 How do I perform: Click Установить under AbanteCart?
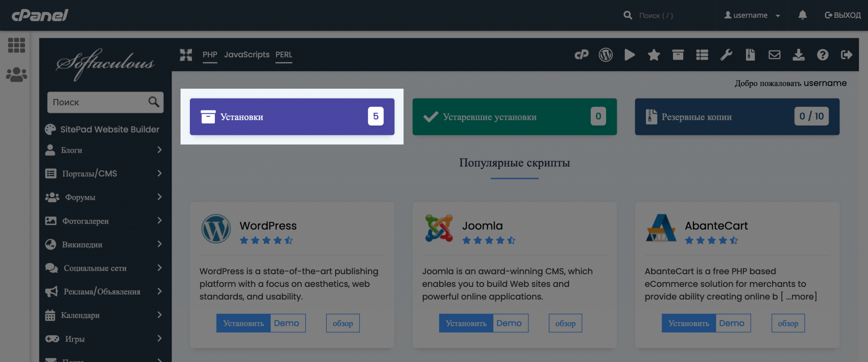pos(689,323)
